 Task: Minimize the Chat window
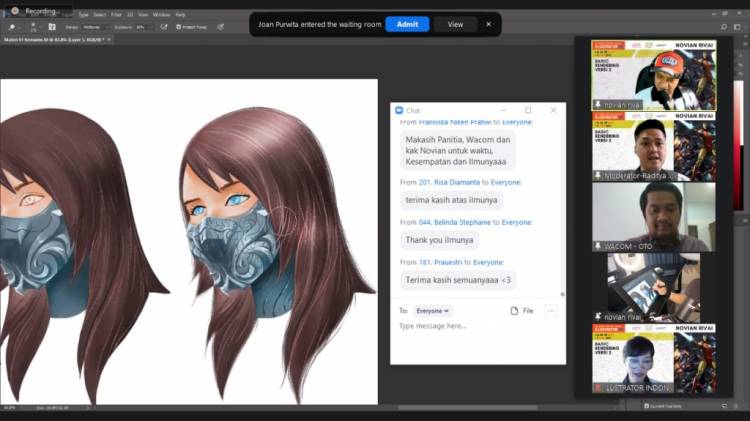pyautogui.click(x=503, y=110)
